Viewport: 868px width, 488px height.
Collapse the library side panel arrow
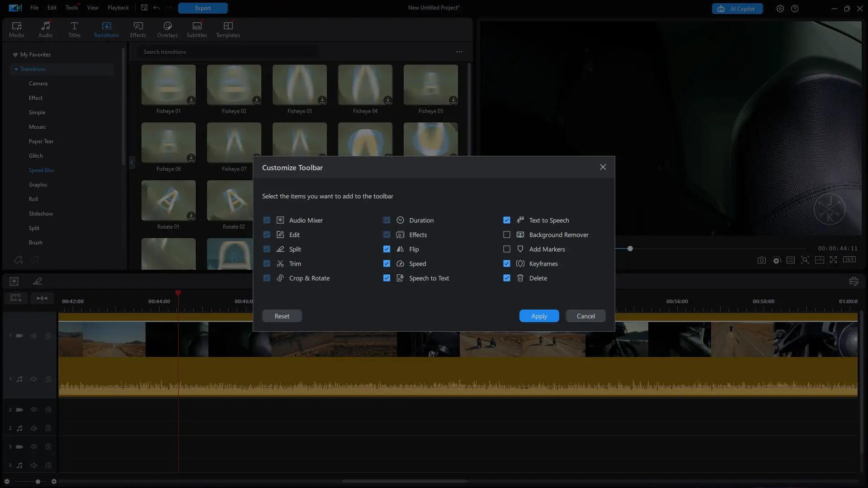pos(132,163)
